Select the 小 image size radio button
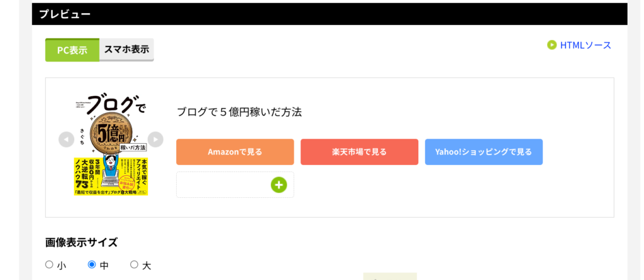This screenshot has width=644, height=280. [49, 264]
